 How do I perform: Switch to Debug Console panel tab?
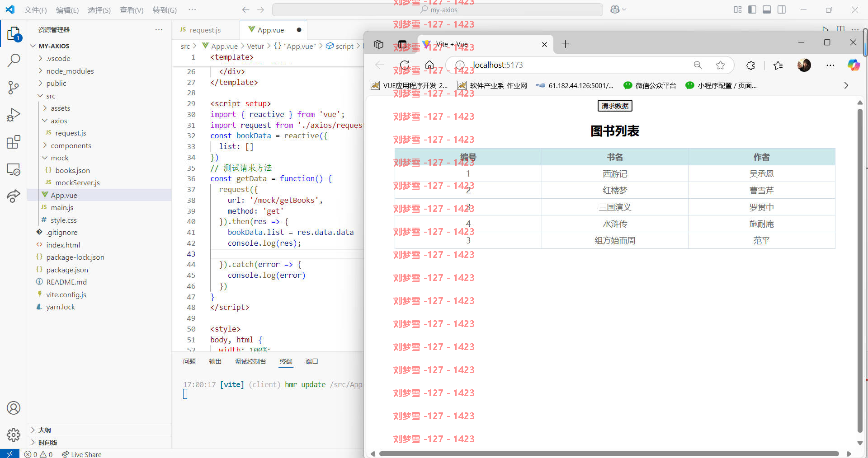tap(250, 361)
